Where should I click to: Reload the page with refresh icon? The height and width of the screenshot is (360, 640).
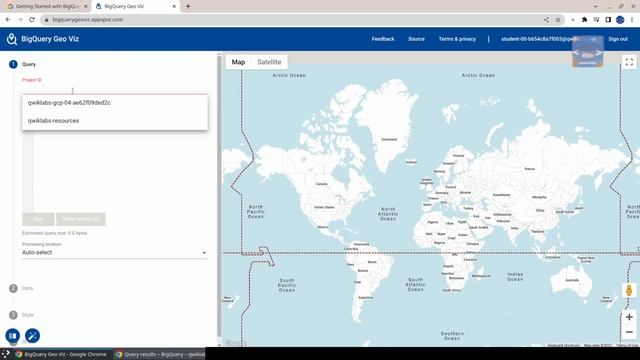32,20
